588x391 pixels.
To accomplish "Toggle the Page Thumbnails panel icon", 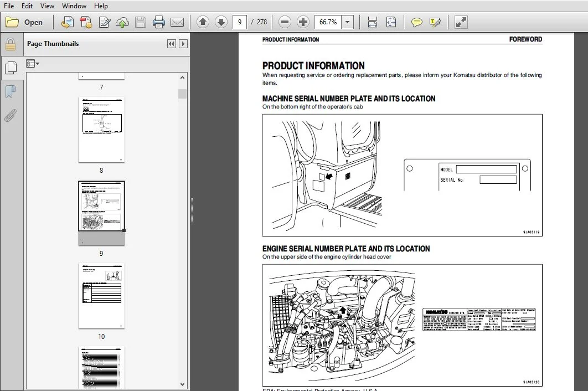I will (x=11, y=68).
